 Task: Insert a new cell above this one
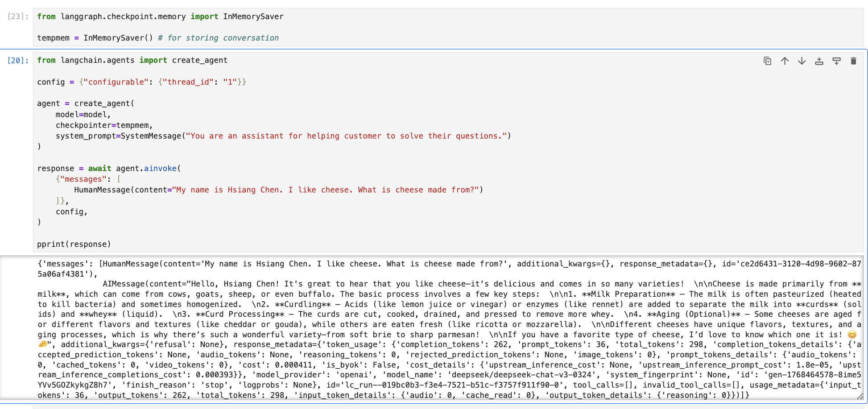coord(819,61)
